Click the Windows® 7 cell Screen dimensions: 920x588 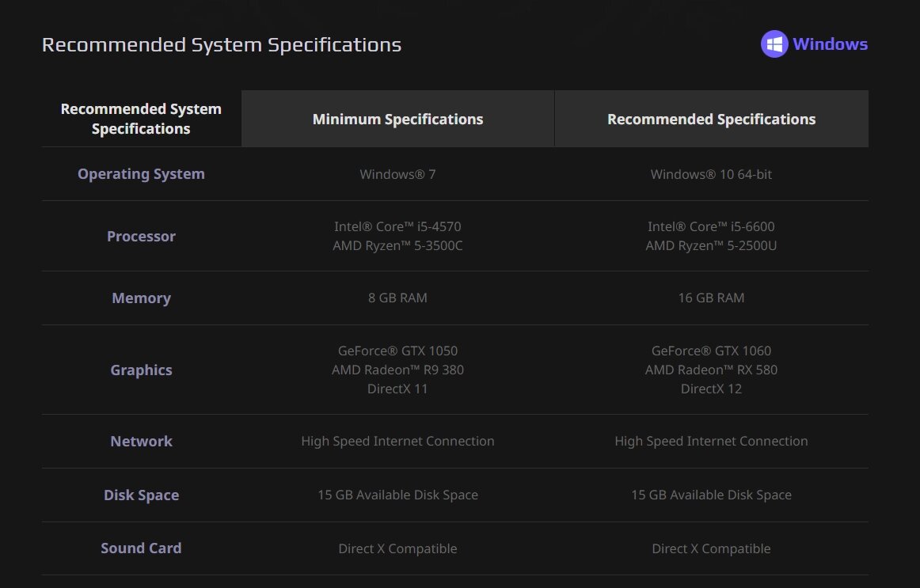(x=397, y=174)
